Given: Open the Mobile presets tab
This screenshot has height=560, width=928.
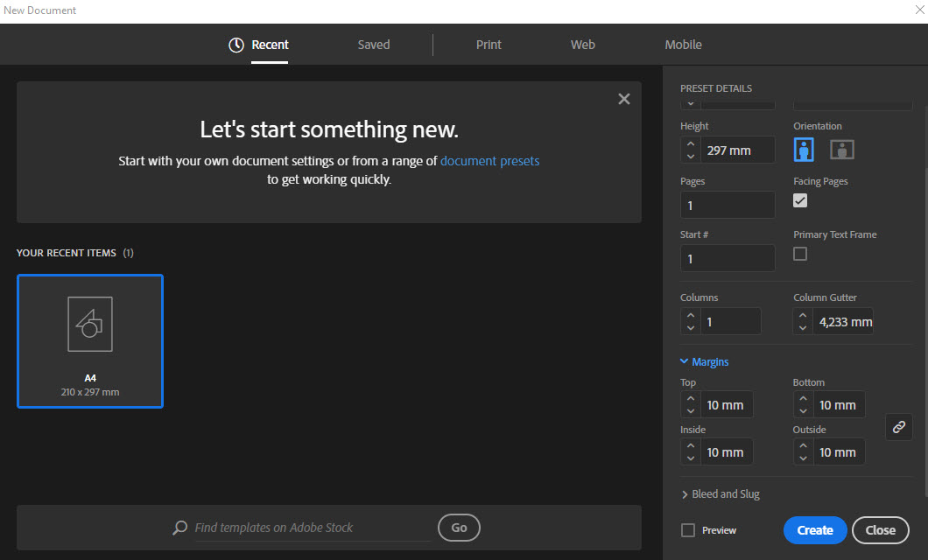Looking at the screenshot, I should pos(683,45).
